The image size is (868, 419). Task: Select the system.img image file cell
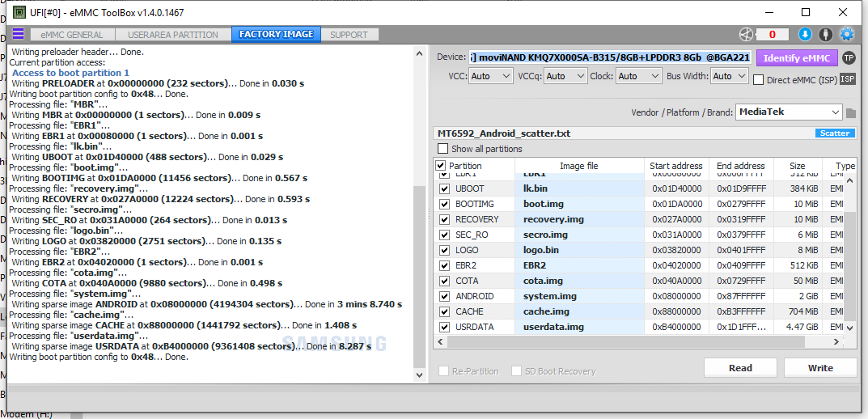pos(579,296)
